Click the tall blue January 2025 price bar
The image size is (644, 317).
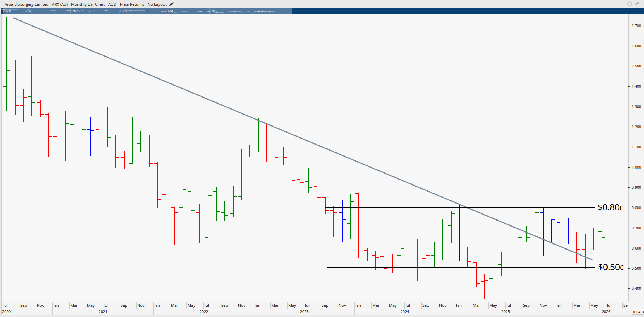coord(459,233)
